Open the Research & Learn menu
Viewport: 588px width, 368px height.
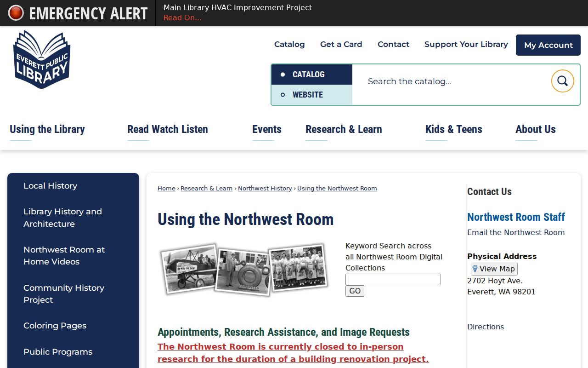(x=344, y=129)
